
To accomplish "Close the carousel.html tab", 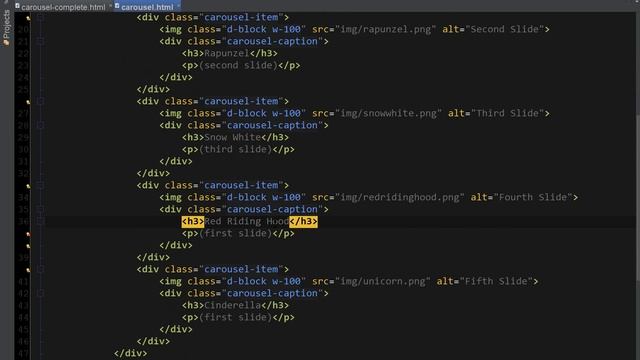I will 178,6.
